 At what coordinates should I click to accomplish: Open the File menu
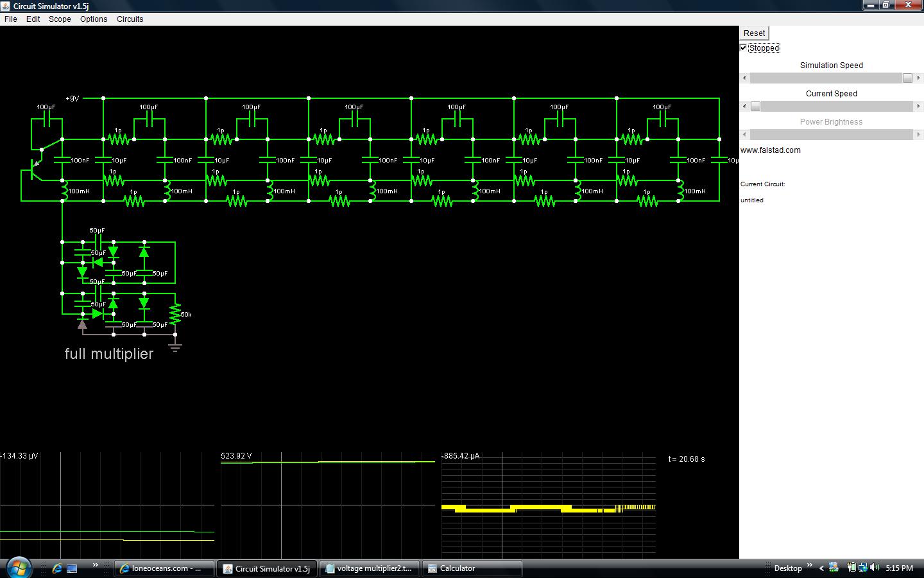coord(10,19)
